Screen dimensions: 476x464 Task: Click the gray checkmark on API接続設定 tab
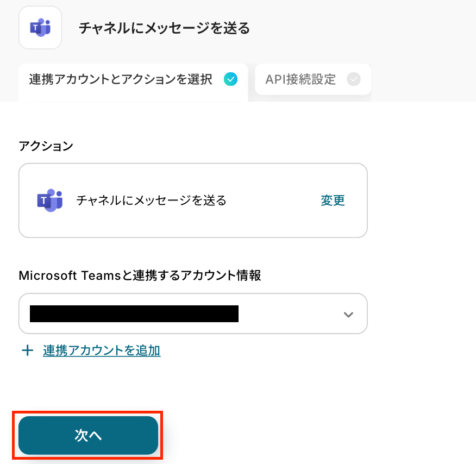pos(354,79)
